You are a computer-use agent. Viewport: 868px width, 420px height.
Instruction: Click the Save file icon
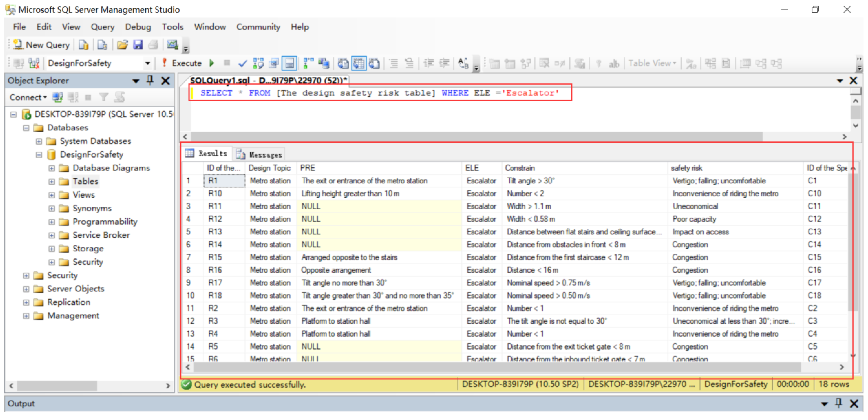coord(138,45)
